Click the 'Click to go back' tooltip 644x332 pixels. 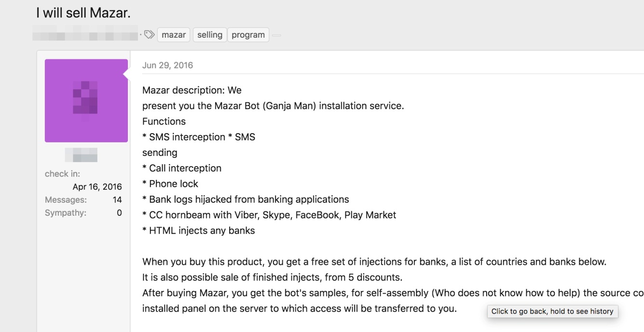click(552, 311)
